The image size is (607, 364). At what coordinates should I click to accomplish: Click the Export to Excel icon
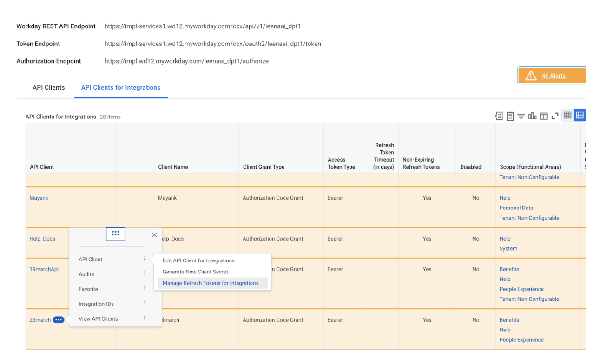[x=499, y=116]
